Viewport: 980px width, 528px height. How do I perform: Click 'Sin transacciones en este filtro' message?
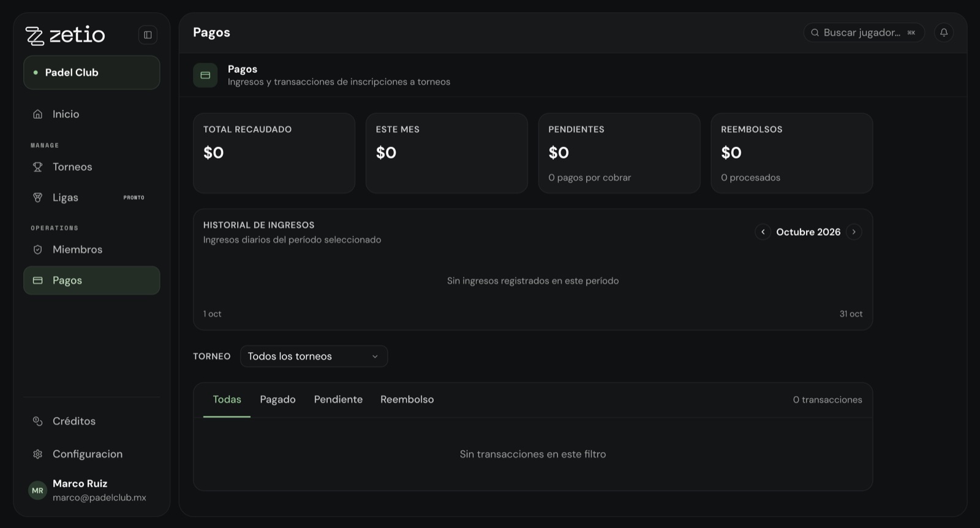click(x=533, y=454)
